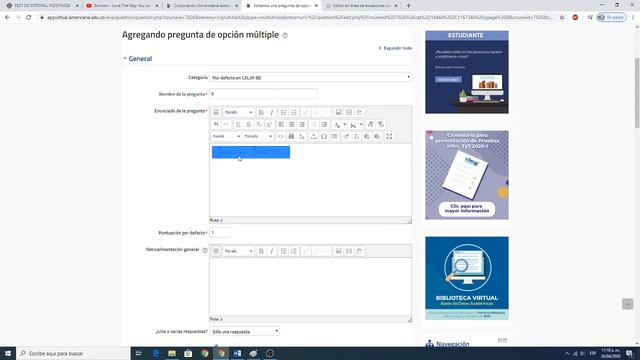Open HTML source edit in Enunciado editor

[x=281, y=136]
